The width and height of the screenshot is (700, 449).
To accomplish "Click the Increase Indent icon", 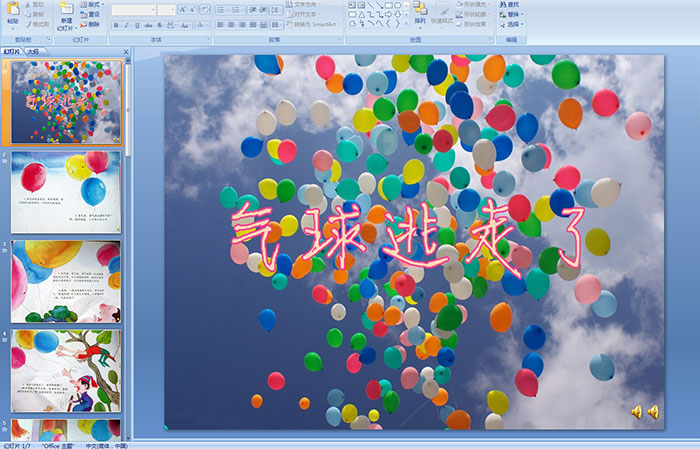I will click(x=263, y=10).
